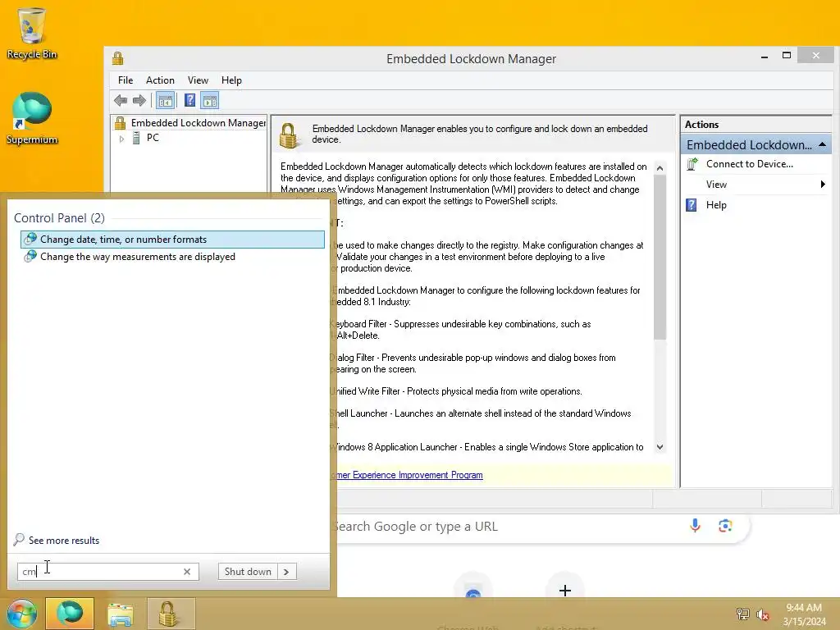Open the Recycle Bin desktop icon
The height and width of the screenshot is (630, 840).
[32, 33]
